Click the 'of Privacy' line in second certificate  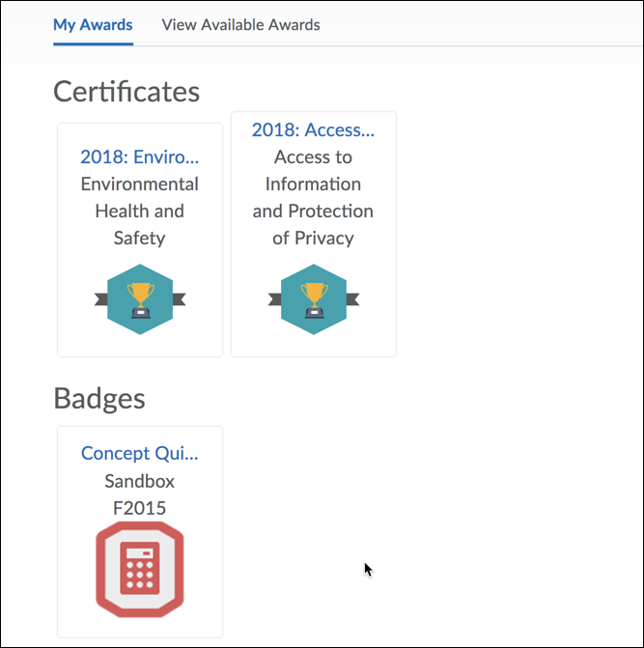[x=314, y=238]
